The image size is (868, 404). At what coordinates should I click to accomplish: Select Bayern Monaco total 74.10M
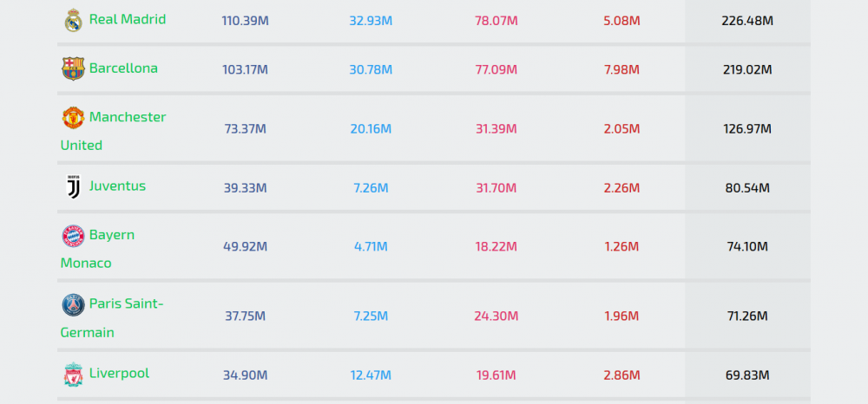(747, 246)
